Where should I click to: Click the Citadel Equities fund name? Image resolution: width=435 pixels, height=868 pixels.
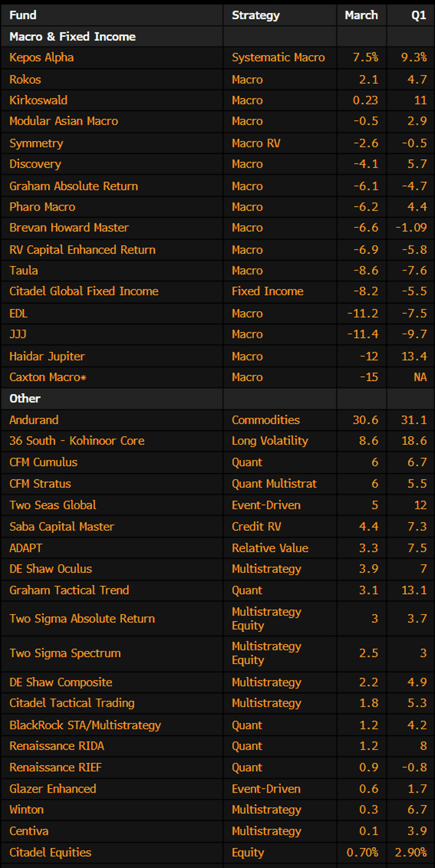(x=50, y=852)
